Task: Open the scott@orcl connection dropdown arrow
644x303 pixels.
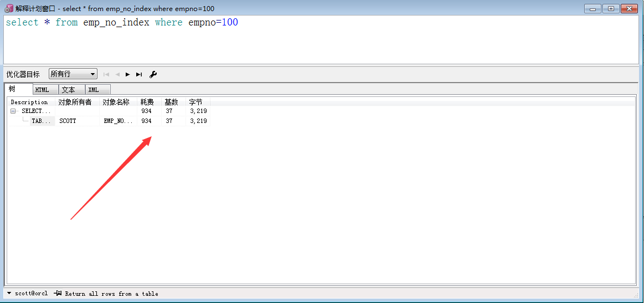Action: (x=9, y=293)
